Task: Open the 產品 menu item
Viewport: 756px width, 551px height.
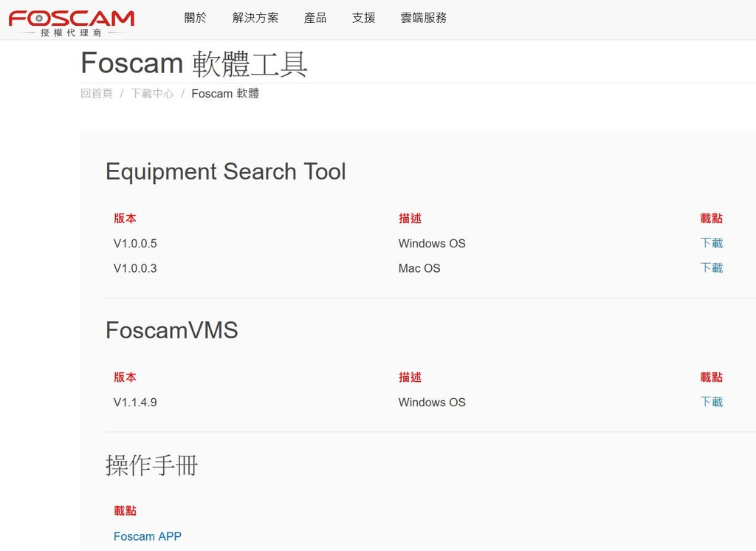Action: 315,18
